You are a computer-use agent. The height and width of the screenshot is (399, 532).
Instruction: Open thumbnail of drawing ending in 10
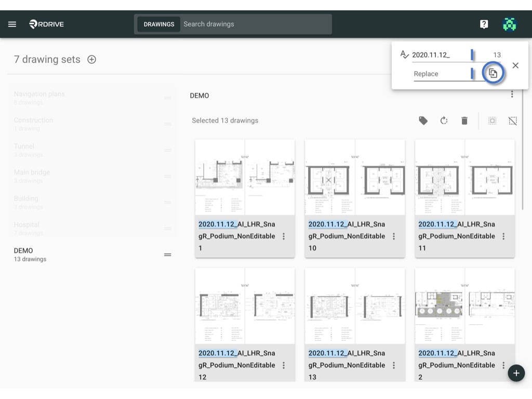(x=355, y=177)
